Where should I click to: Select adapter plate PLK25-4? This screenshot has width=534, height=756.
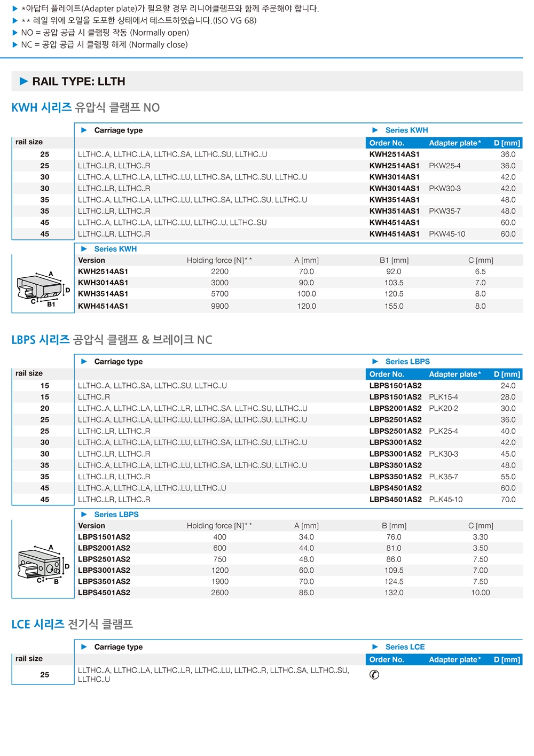click(x=443, y=431)
